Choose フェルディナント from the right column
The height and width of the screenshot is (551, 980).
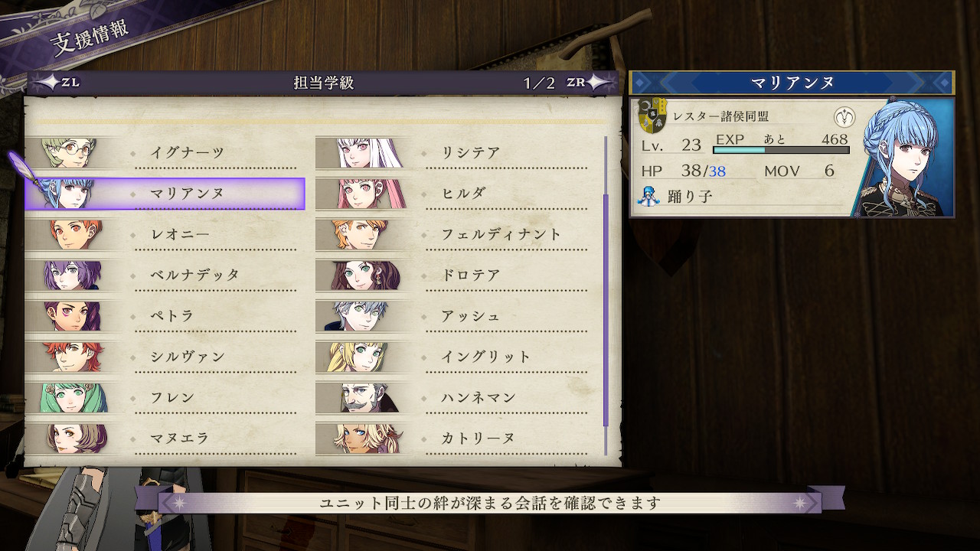[452, 235]
